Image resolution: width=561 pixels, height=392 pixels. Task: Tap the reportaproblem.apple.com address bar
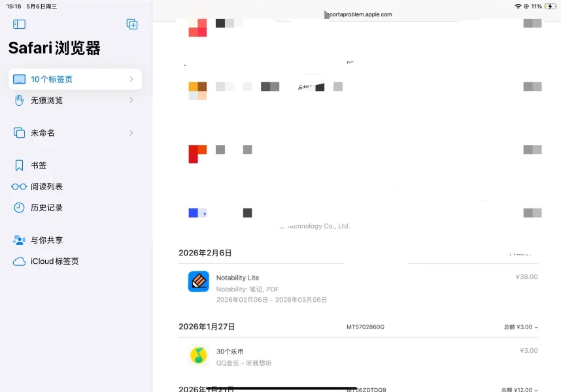coord(358,14)
